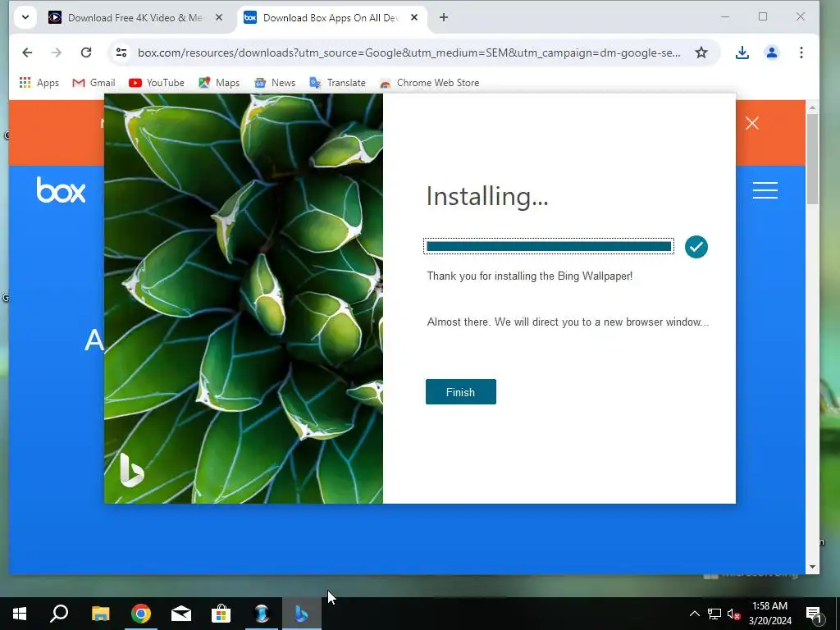The height and width of the screenshot is (630, 840).
Task: Click the scrollbar down arrow
Action: coord(812,567)
